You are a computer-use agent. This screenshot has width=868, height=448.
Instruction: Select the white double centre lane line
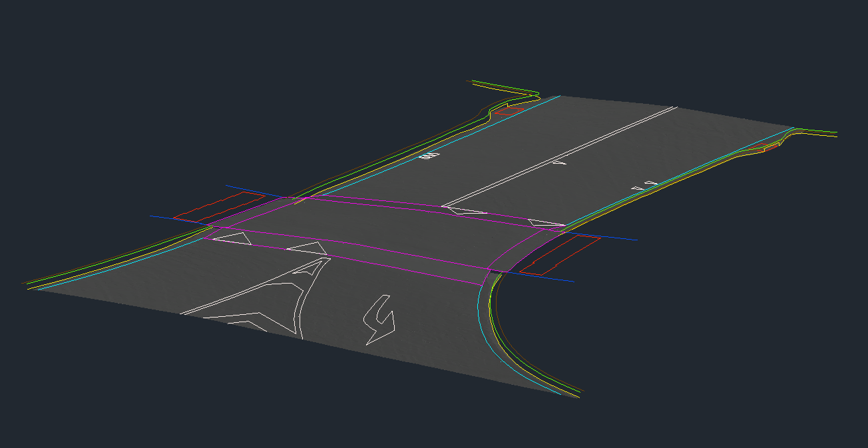(559, 156)
